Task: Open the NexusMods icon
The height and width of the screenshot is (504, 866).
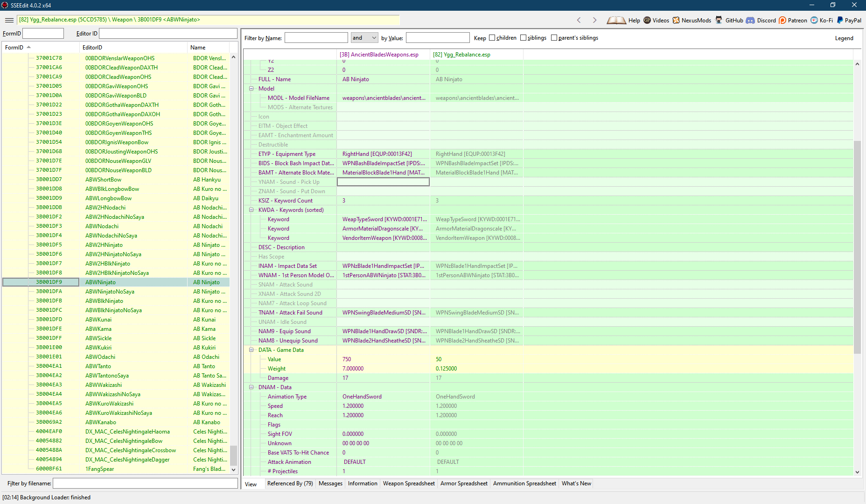Action: pyautogui.click(x=676, y=20)
